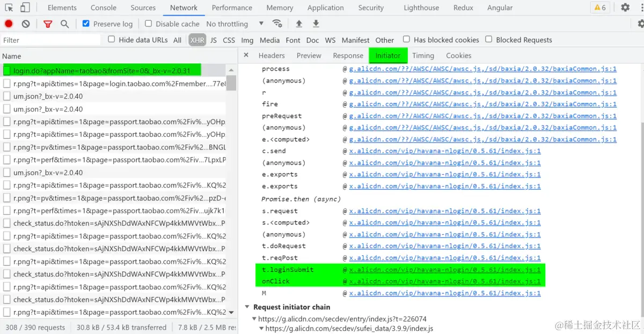Click the export HAR download icon
Viewport: 644px width, 334px height.
click(x=316, y=24)
